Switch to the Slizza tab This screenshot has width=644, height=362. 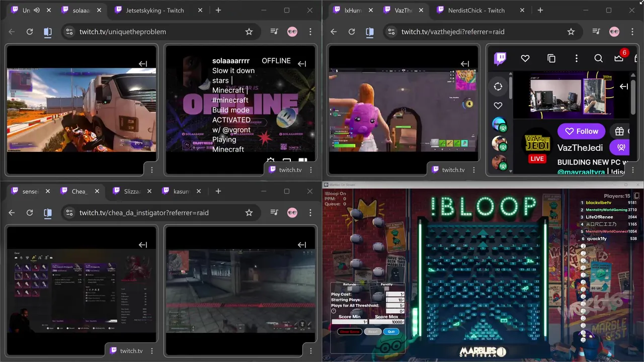[x=132, y=191]
